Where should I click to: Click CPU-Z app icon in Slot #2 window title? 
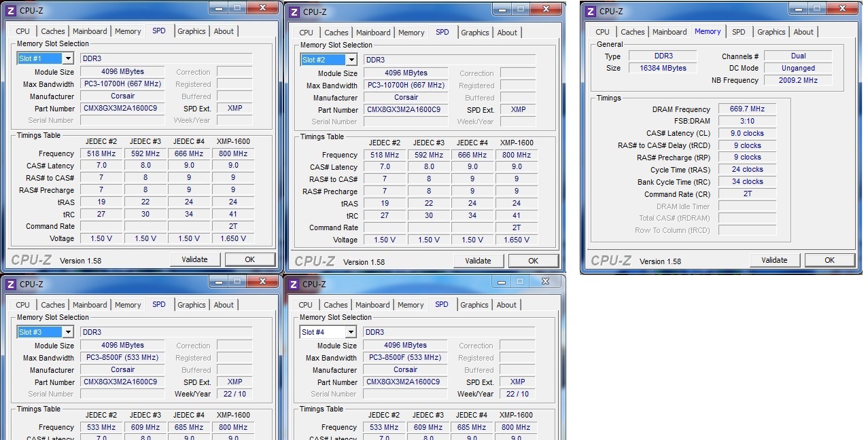tap(294, 12)
